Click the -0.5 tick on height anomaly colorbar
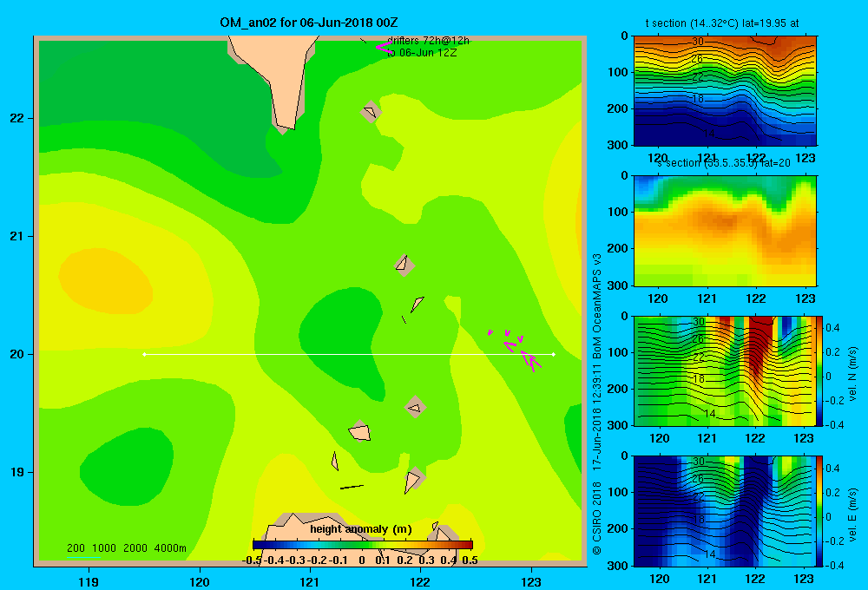Viewport: 868px width, 590px height. click(252, 560)
